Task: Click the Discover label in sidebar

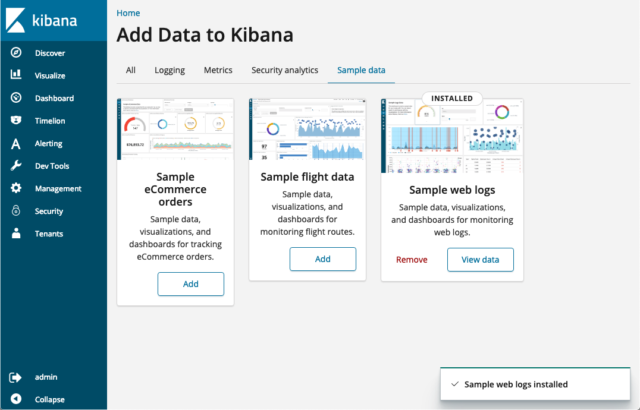Action: point(50,53)
